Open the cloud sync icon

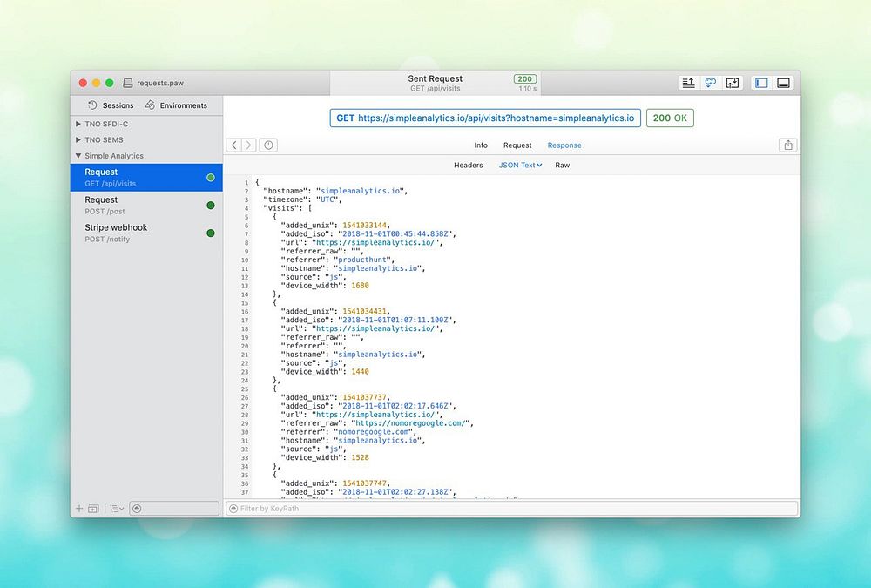pyautogui.click(x=711, y=83)
